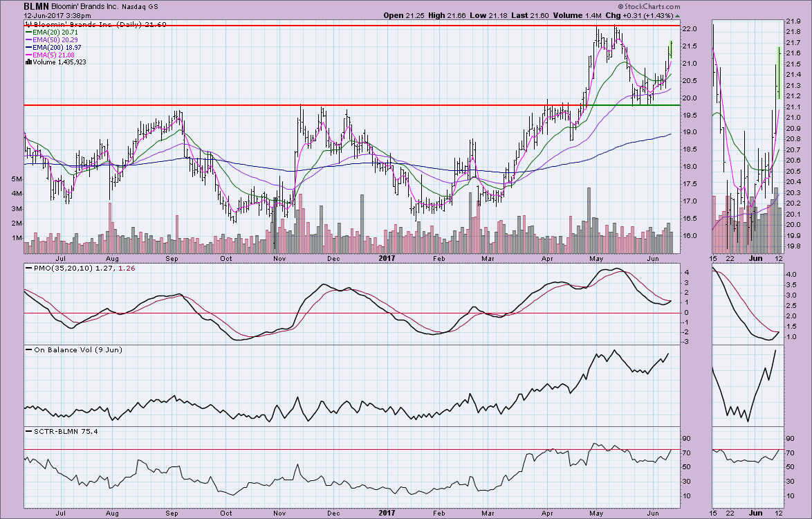Click the purple EMA(50) legend line marker
This screenshot has width=812, height=519.
click(x=28, y=39)
